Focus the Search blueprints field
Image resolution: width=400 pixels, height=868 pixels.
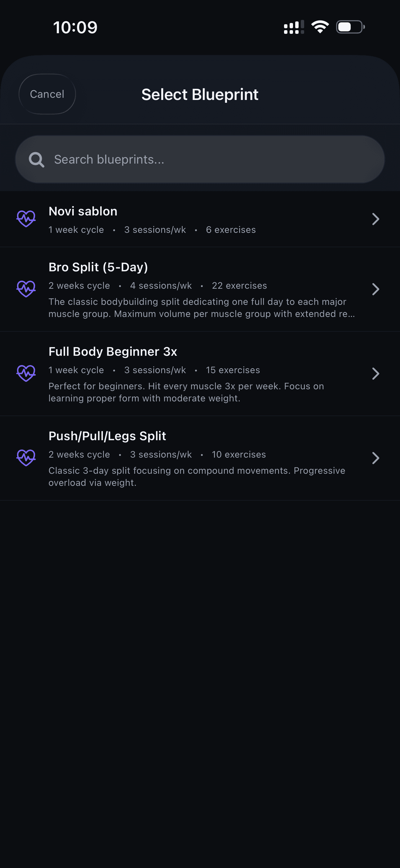(x=209, y=159)
